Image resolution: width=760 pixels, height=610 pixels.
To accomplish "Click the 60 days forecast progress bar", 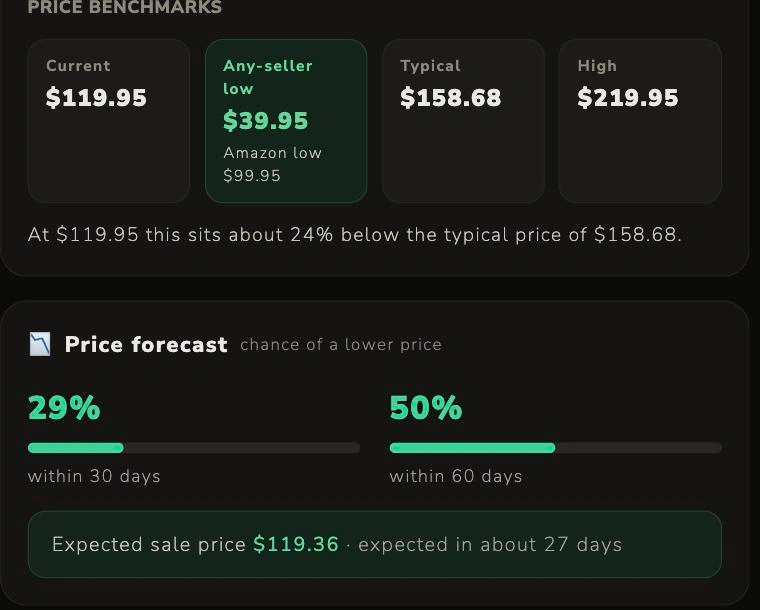I will click(x=555, y=448).
